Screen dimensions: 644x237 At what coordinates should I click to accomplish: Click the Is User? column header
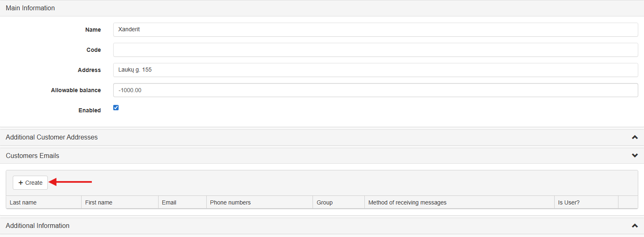(x=569, y=202)
